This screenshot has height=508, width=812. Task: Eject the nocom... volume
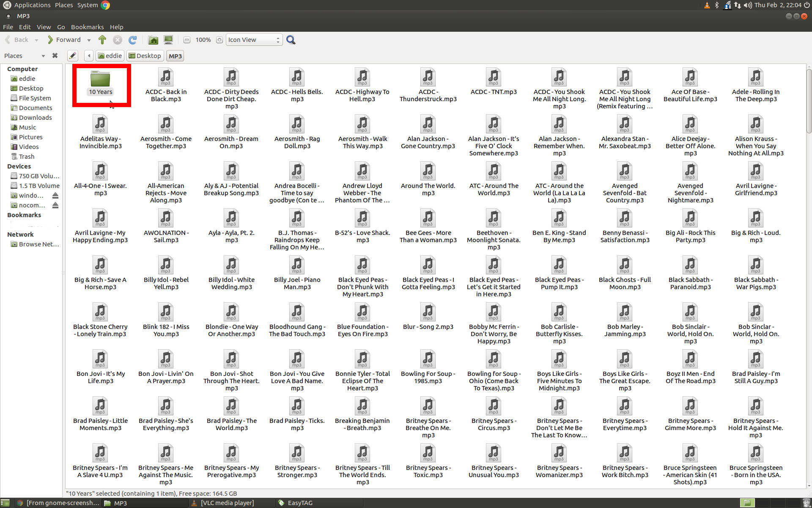(x=55, y=205)
